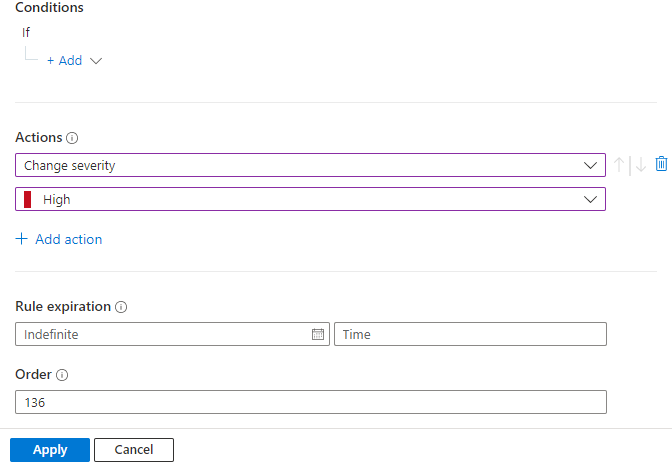
Task: Move the action up with arrow
Action: 620,165
